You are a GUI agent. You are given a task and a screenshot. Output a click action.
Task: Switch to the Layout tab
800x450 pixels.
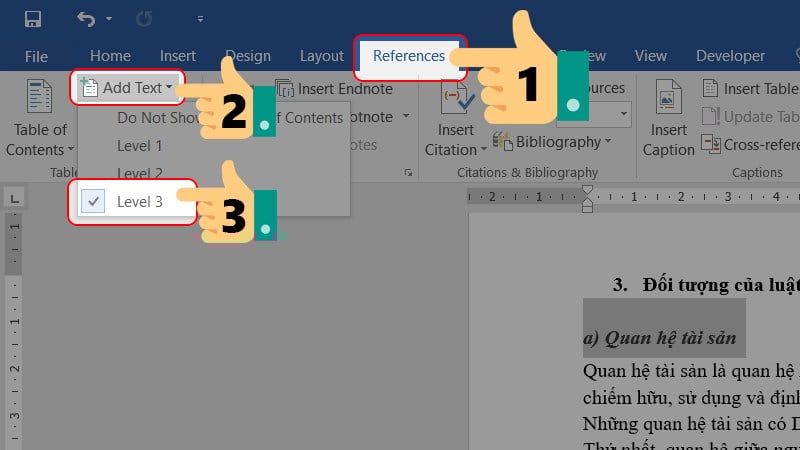coord(321,56)
